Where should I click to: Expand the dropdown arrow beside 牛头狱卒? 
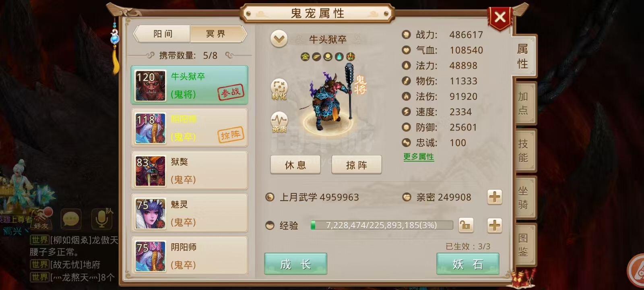[279, 39]
